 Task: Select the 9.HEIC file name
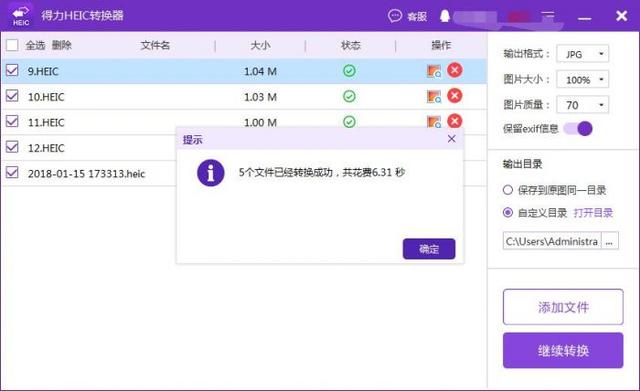tap(43, 71)
